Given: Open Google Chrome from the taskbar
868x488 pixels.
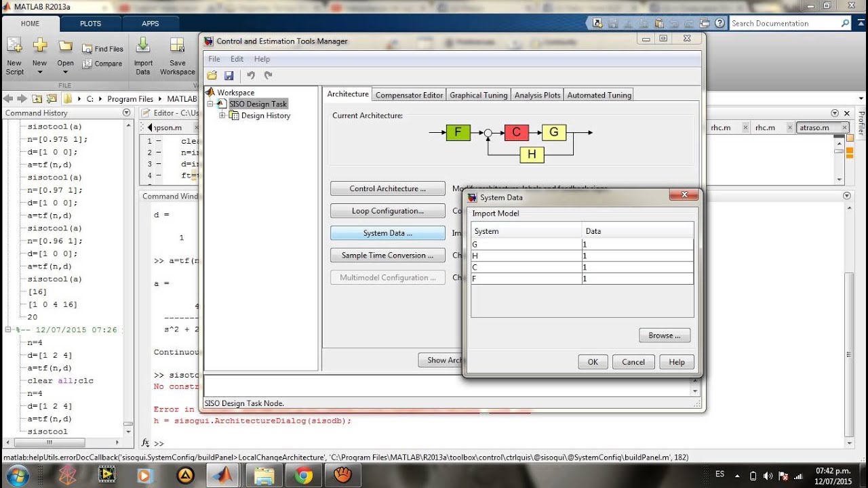Looking at the screenshot, I should [303, 475].
